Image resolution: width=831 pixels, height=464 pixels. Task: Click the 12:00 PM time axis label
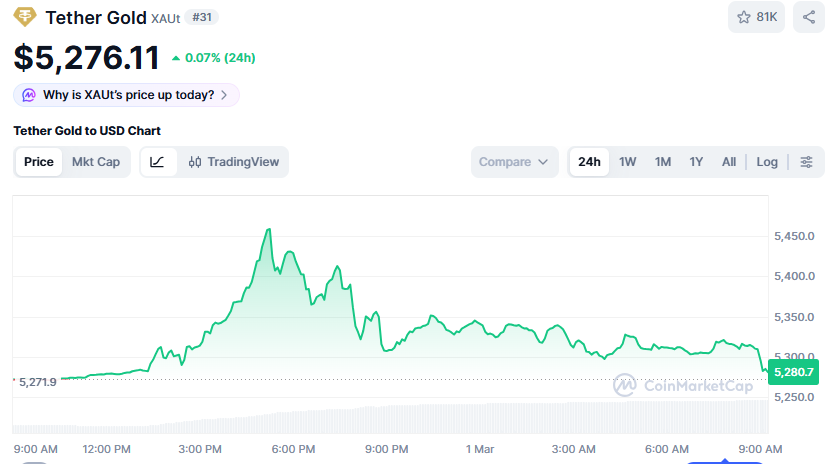point(107,449)
